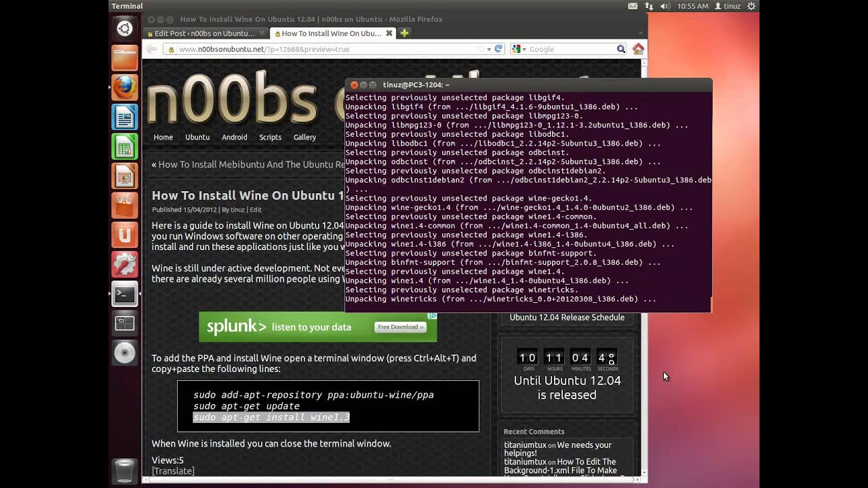Click the Splunk ad banner
The height and width of the screenshot is (488, 868).
coord(317,327)
